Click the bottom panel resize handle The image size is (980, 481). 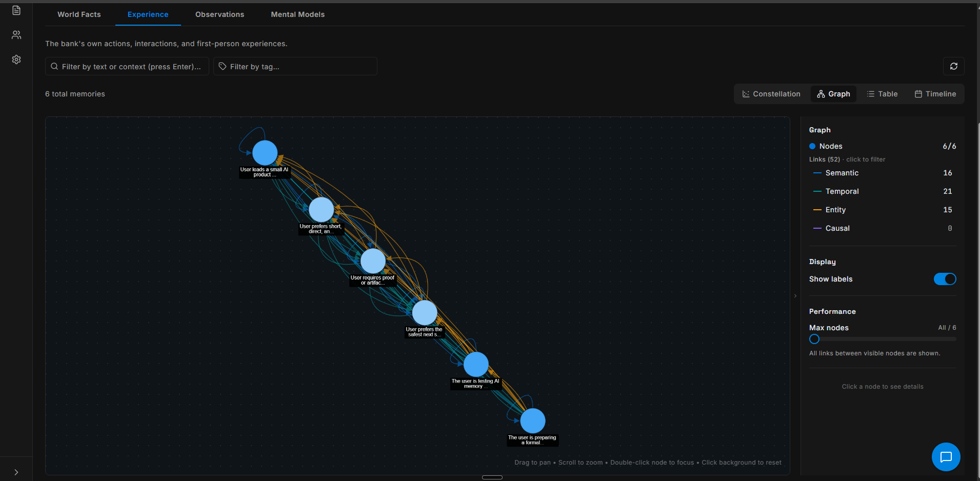click(492, 477)
